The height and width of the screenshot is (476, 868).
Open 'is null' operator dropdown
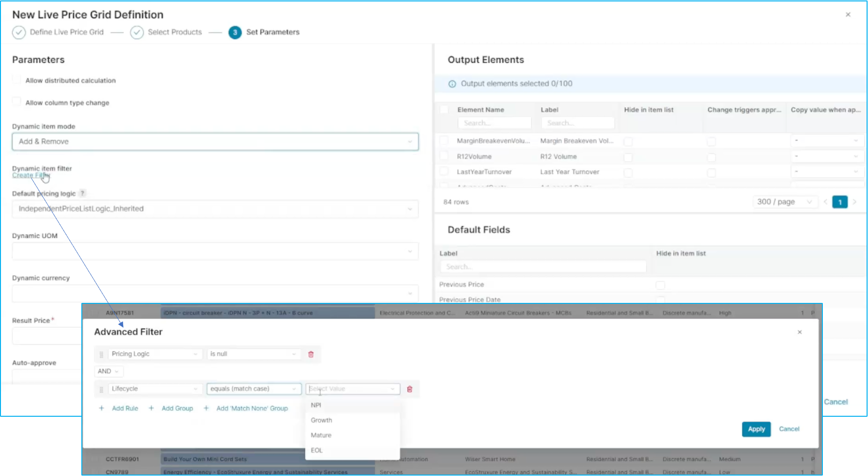pyautogui.click(x=254, y=354)
